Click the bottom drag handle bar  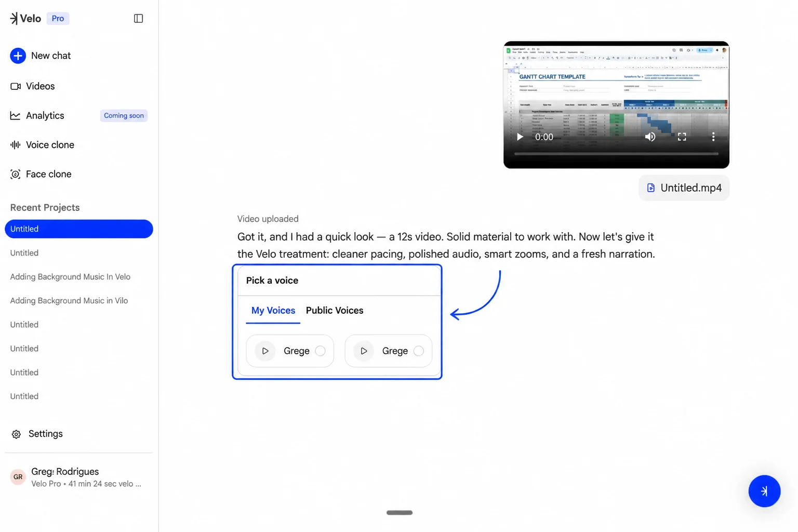point(400,513)
